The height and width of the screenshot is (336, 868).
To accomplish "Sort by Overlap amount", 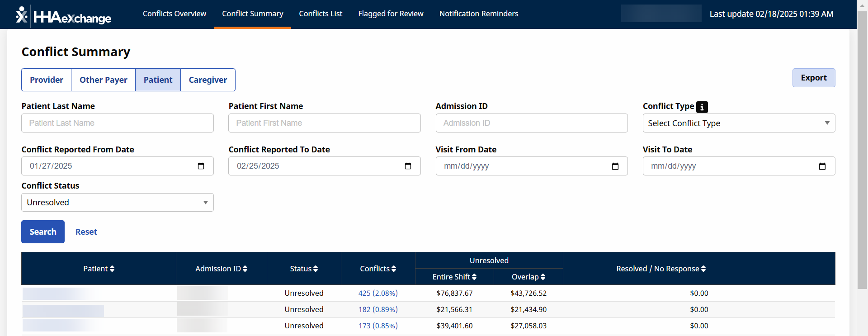I will click(x=528, y=277).
